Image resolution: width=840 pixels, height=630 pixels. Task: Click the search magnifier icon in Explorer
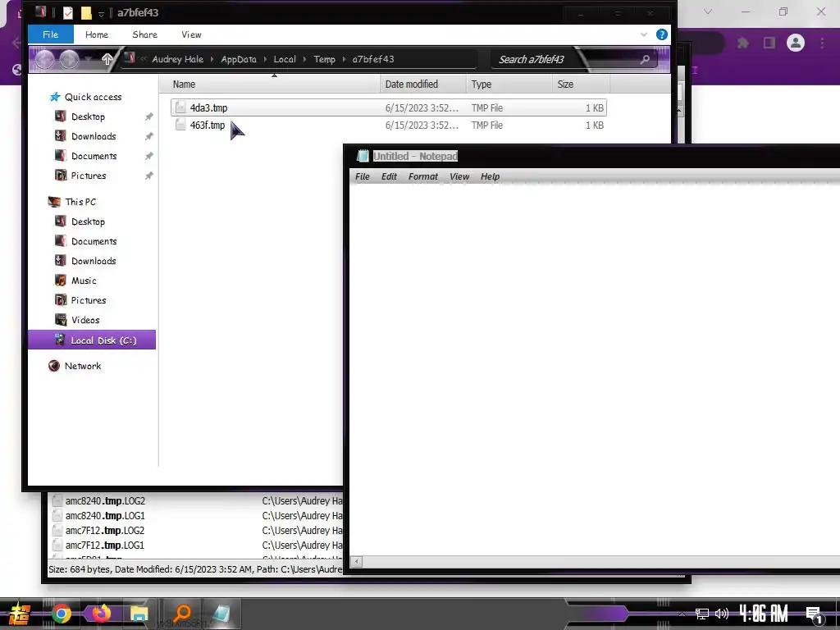coord(645,59)
